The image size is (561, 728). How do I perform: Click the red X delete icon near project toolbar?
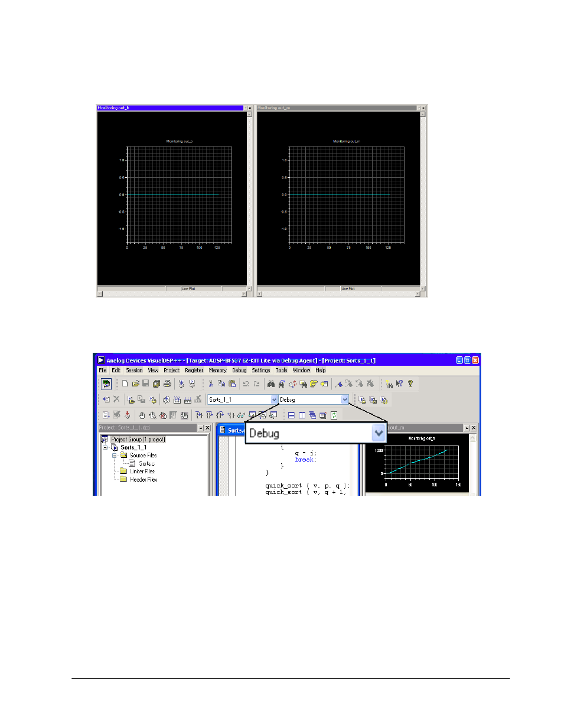point(116,399)
